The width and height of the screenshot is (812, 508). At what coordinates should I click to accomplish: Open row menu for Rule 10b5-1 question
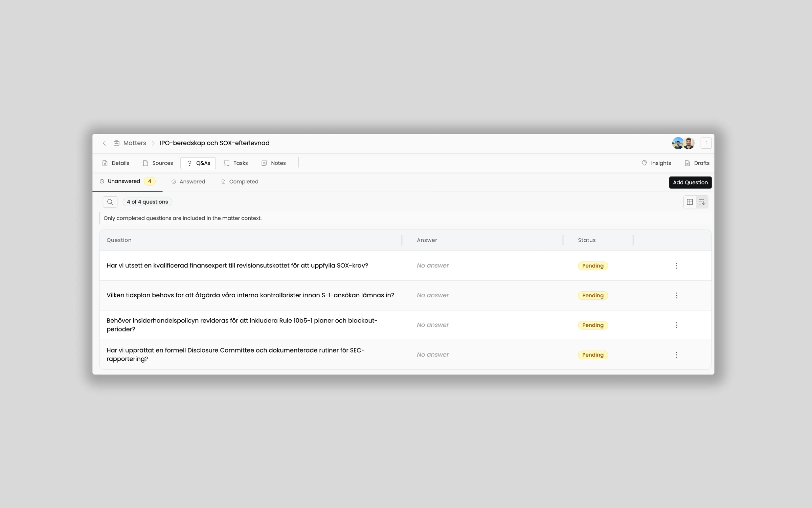coord(676,325)
